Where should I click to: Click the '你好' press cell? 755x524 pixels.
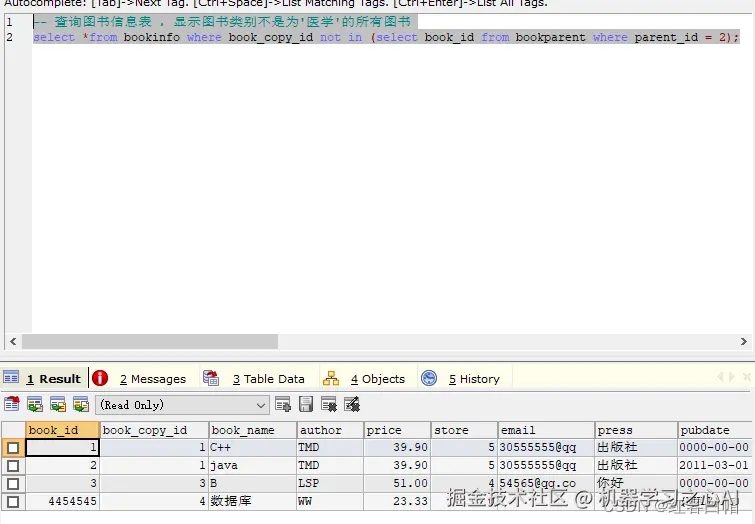pyautogui.click(x=636, y=483)
